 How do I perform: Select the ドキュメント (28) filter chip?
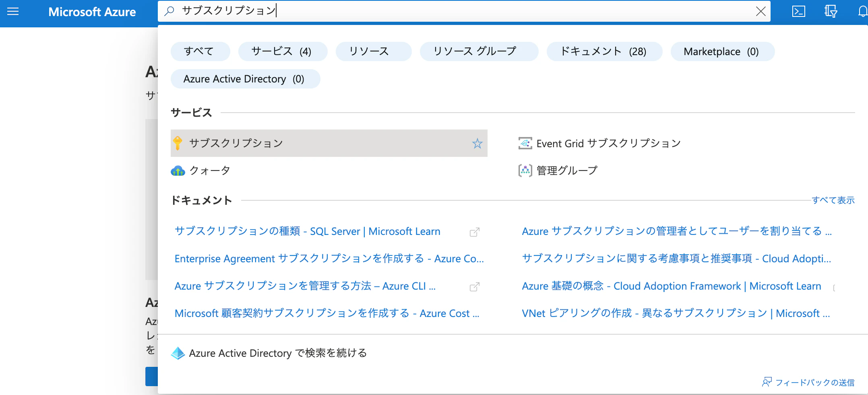coord(604,51)
